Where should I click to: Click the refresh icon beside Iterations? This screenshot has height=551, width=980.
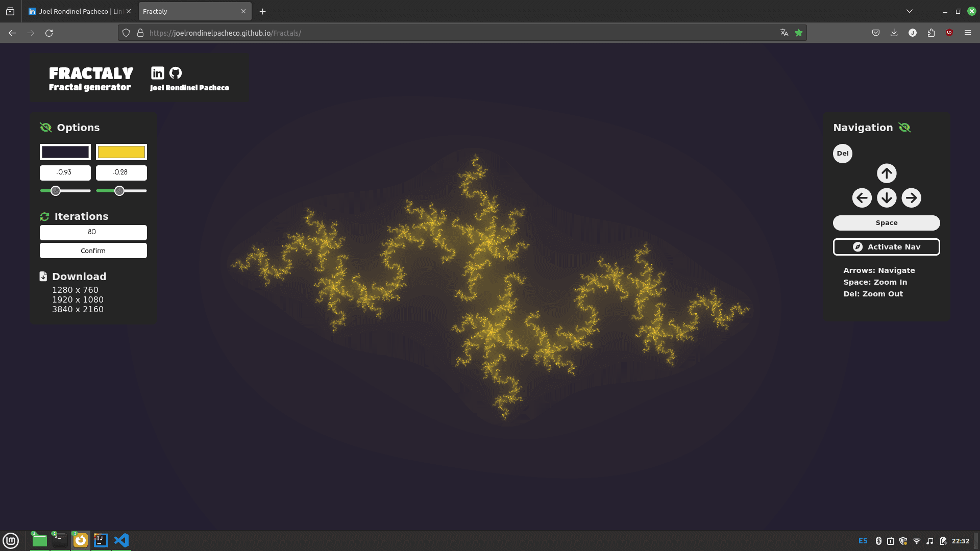(x=44, y=216)
